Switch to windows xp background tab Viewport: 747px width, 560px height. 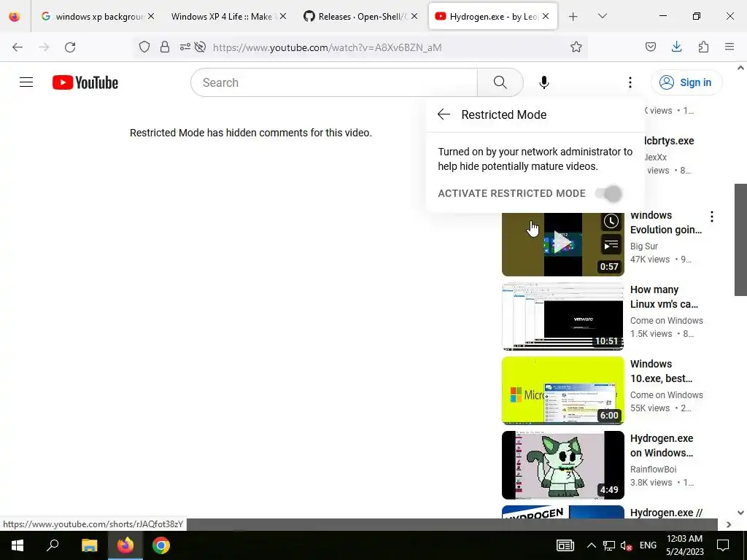pyautogui.click(x=98, y=16)
